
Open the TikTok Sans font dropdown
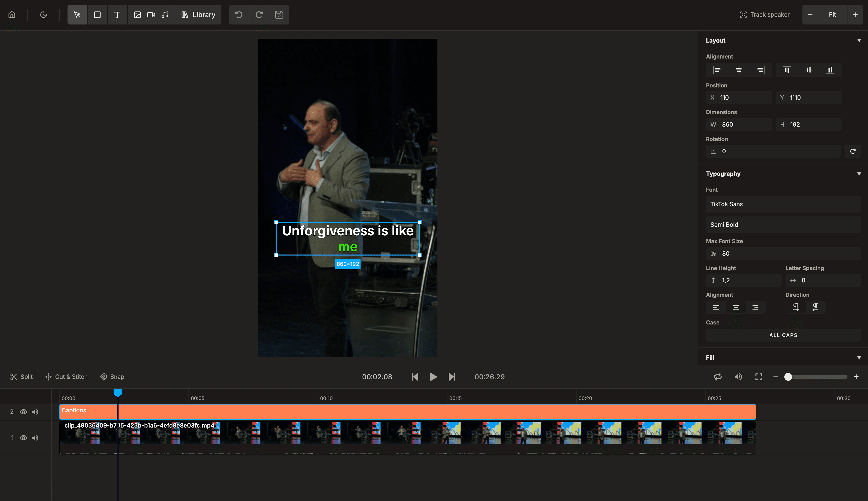coord(783,204)
